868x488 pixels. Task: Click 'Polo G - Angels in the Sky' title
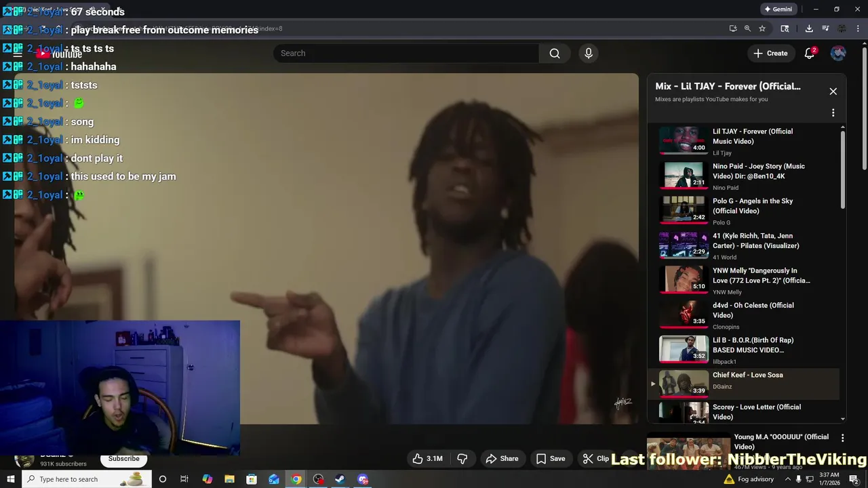click(x=753, y=206)
